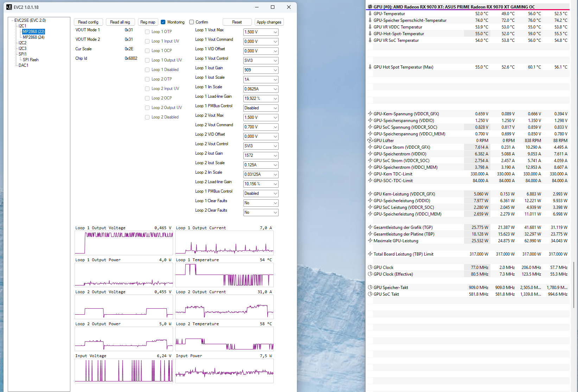Enable the Confirm checkbox
The height and width of the screenshot is (392, 578).
pyautogui.click(x=192, y=22)
